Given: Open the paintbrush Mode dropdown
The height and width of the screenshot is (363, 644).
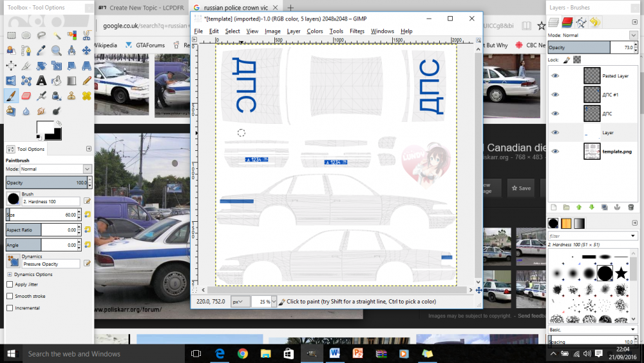Looking at the screenshot, I should point(56,169).
